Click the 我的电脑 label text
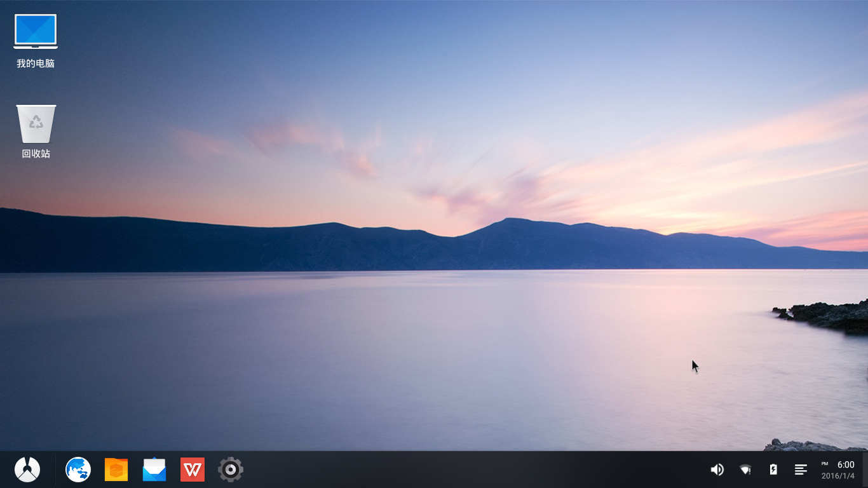The height and width of the screenshot is (488, 868). [36, 64]
